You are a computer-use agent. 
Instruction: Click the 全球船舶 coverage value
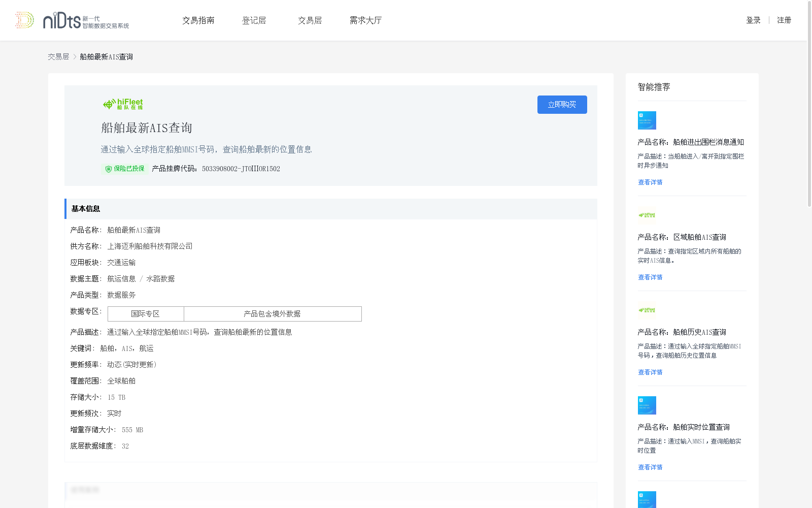121,381
